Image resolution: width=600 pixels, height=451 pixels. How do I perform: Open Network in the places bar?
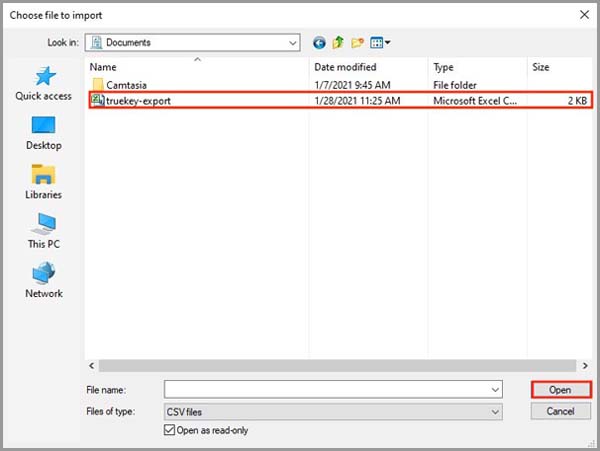pyautogui.click(x=44, y=280)
